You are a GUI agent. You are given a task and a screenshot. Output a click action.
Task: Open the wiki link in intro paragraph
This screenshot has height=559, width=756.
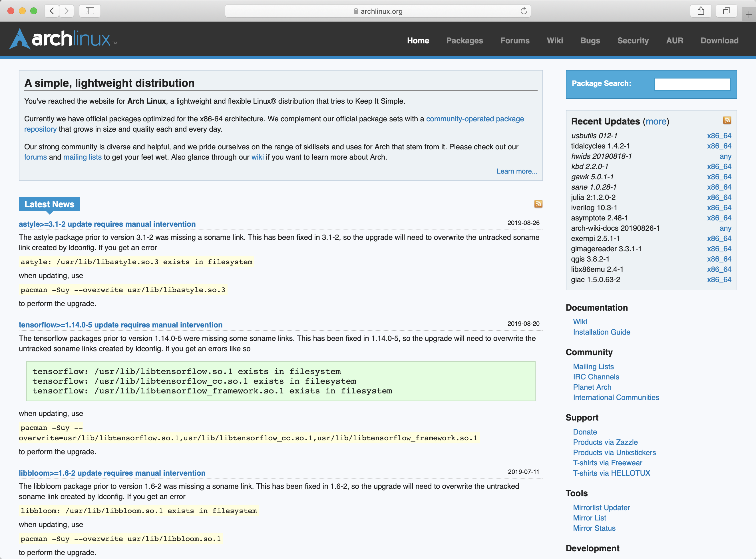coord(257,157)
